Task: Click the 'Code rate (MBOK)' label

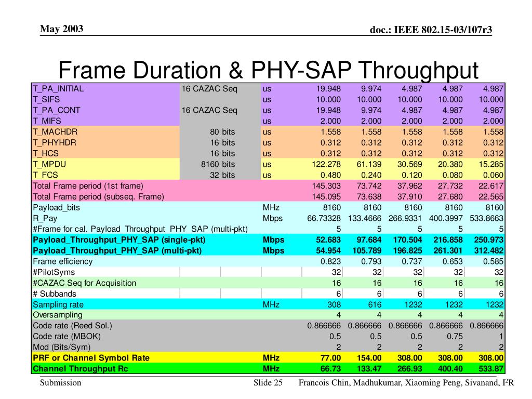Action: [66, 337]
